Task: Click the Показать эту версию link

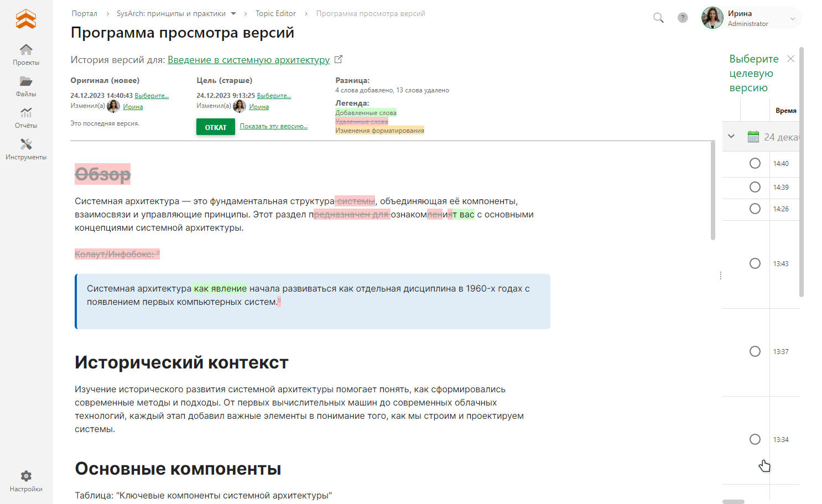Action: click(273, 126)
